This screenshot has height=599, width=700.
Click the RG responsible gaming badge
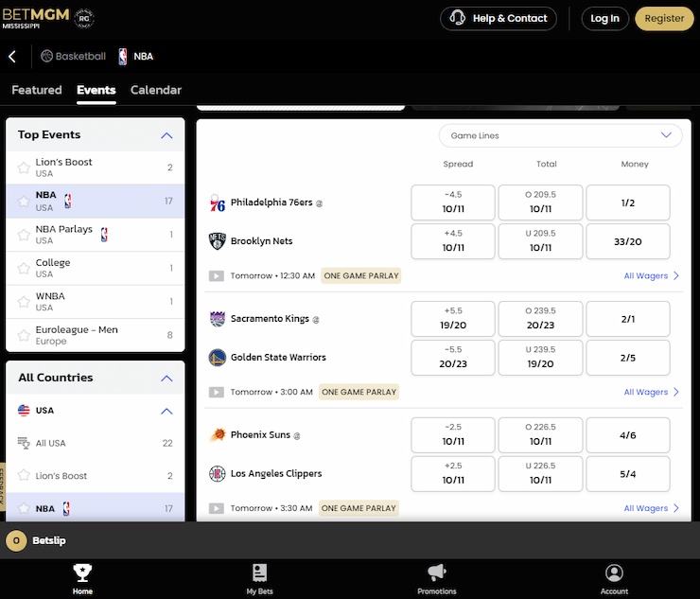coord(84,18)
